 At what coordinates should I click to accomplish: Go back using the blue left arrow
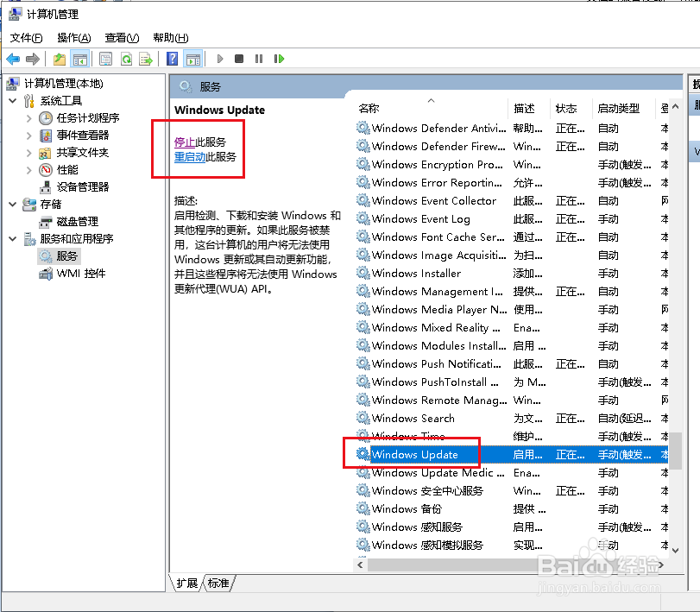(x=14, y=59)
